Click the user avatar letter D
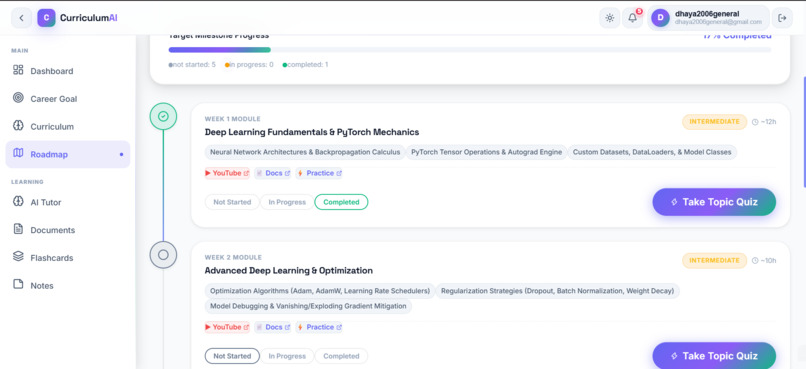This screenshot has width=806, height=369. pyautogui.click(x=660, y=18)
